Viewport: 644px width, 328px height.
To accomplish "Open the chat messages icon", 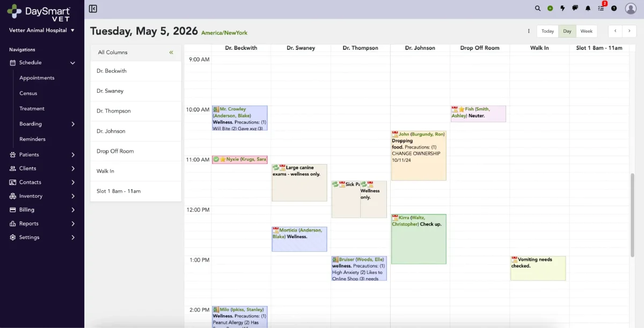I will (575, 9).
